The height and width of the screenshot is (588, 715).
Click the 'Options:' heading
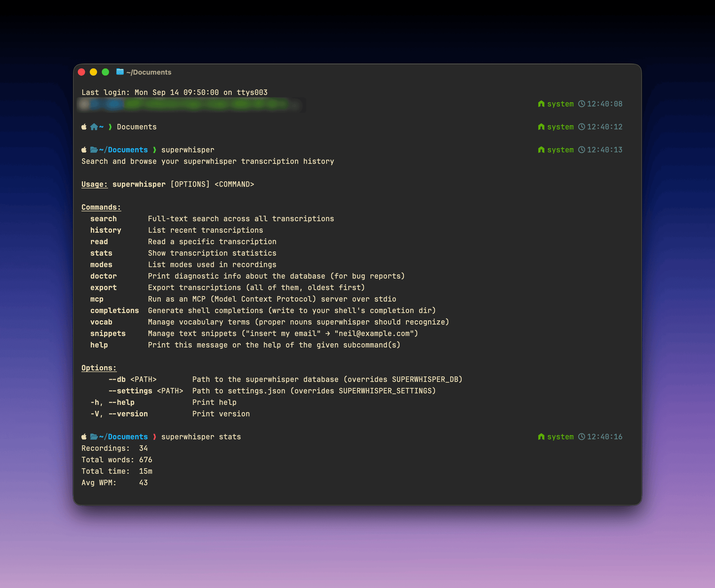tap(99, 368)
